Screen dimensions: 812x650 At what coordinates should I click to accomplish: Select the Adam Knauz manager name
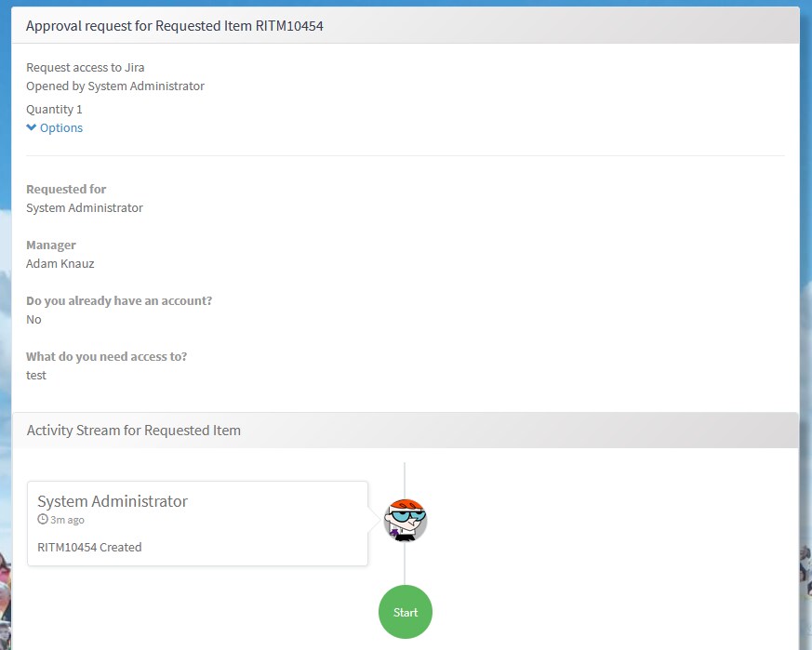click(60, 263)
